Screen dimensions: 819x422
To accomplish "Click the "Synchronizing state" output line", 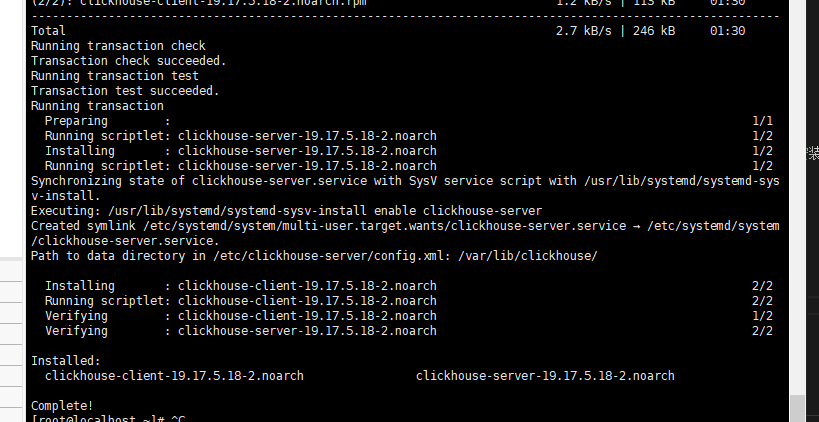I will coord(300,181).
